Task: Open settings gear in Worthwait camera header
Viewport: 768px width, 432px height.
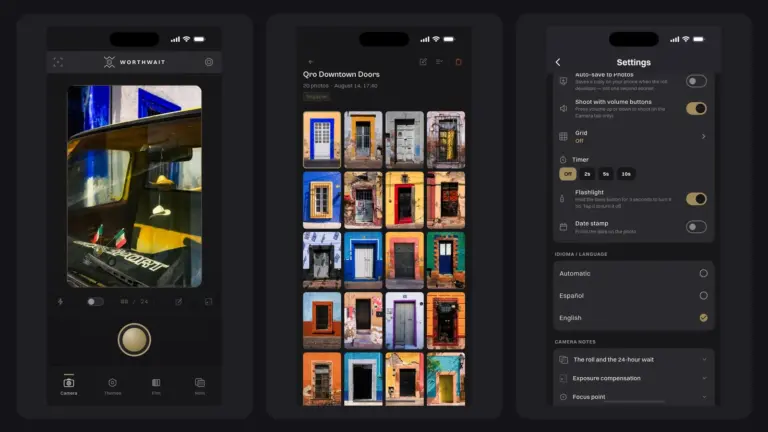Action: (x=209, y=62)
